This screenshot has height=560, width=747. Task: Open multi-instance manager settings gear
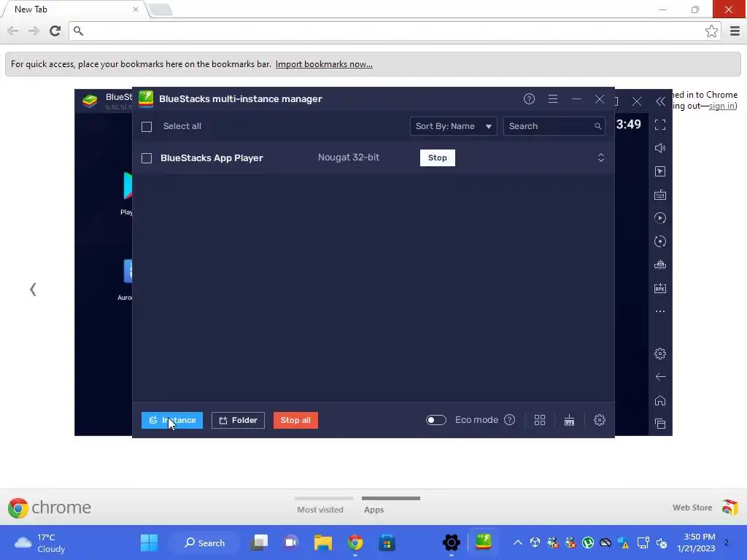(x=600, y=420)
